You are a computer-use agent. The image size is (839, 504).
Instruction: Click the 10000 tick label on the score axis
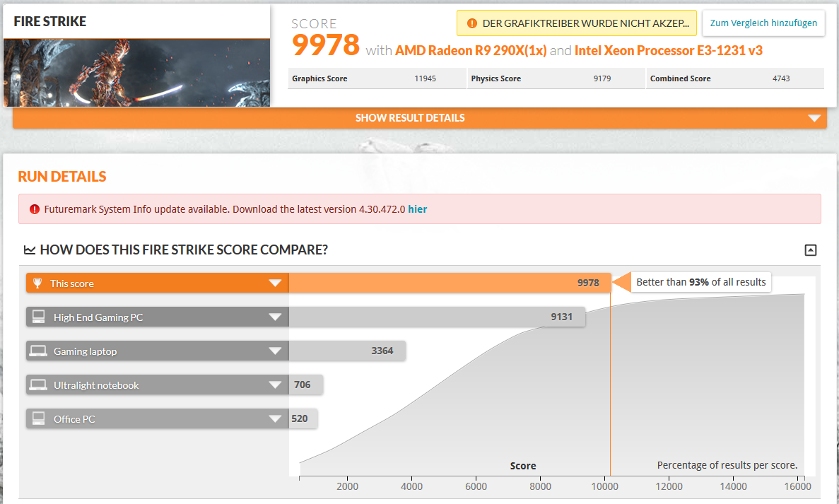[604, 486]
